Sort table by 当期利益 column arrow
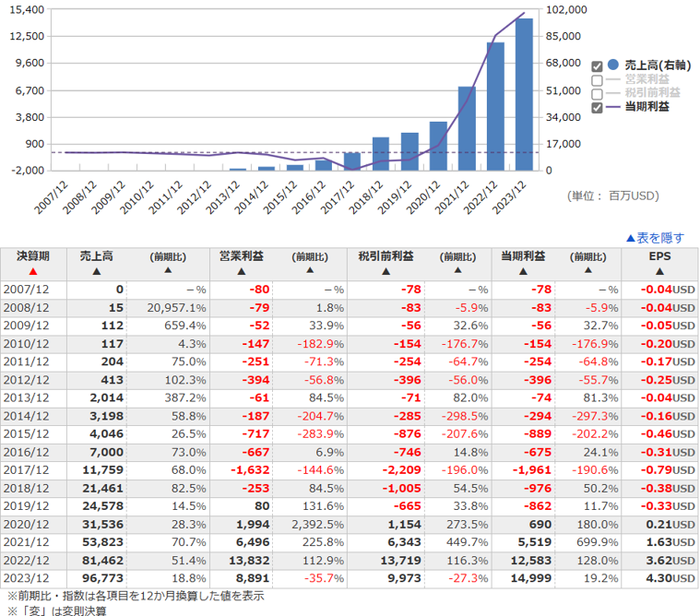 tap(522, 271)
